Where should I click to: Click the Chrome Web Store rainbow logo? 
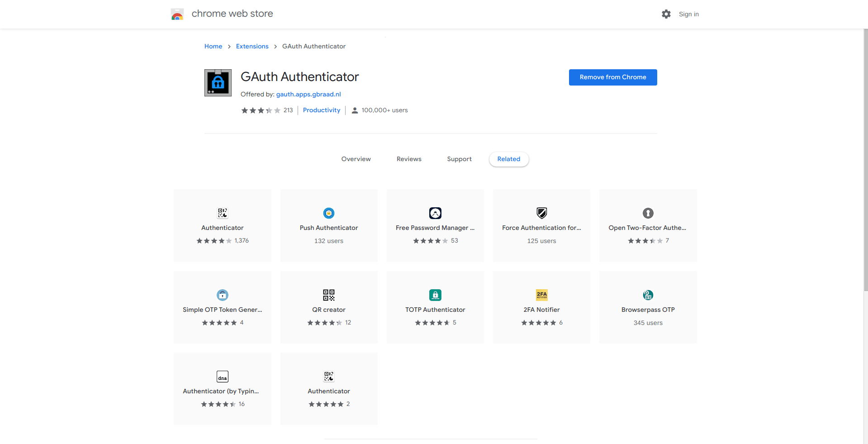(177, 14)
